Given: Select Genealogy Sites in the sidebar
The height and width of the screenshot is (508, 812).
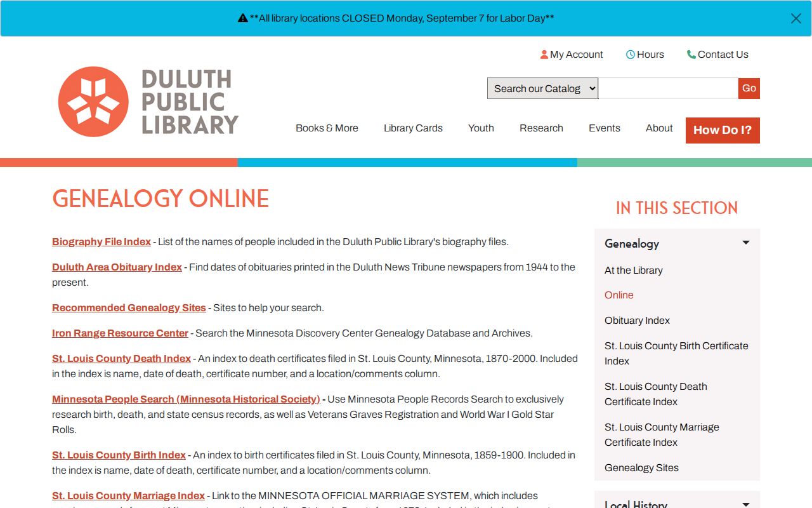Looking at the screenshot, I should [x=641, y=468].
